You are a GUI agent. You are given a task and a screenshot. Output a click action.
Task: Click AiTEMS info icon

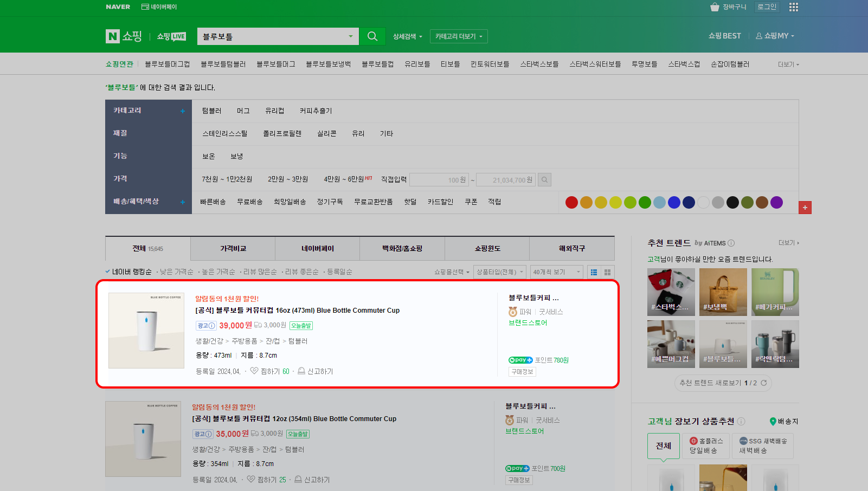[x=731, y=243]
